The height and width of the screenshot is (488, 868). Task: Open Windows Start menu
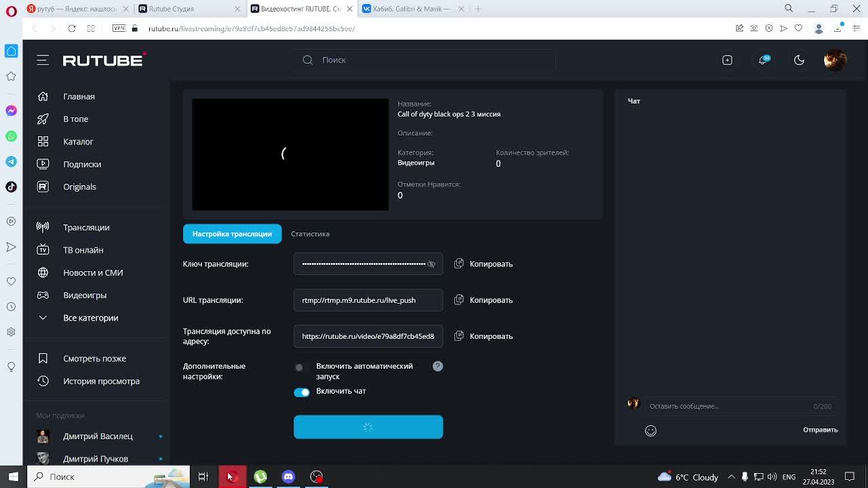pos(13,476)
